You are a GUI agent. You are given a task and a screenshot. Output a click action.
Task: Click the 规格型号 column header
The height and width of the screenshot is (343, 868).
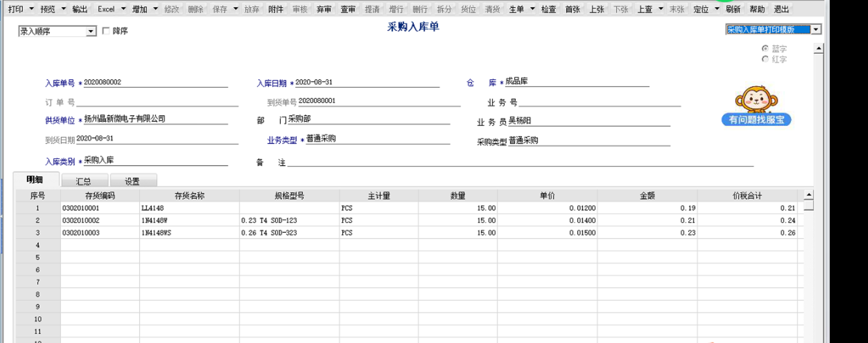pyautogui.click(x=290, y=196)
